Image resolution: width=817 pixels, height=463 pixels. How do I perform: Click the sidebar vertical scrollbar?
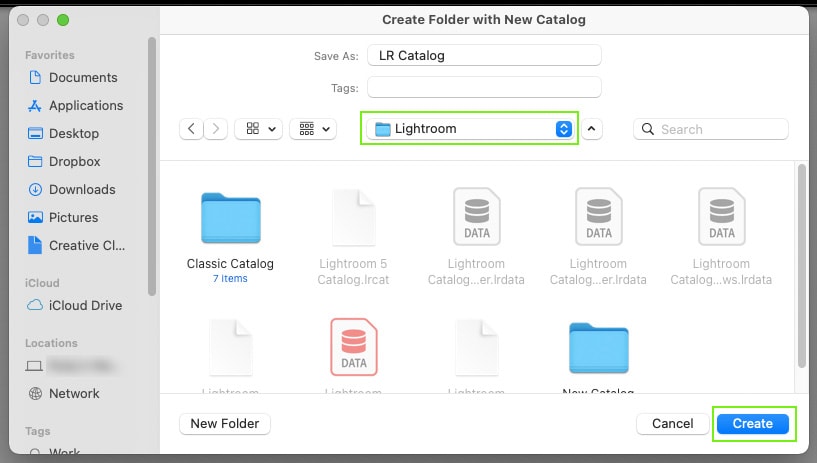(152, 167)
